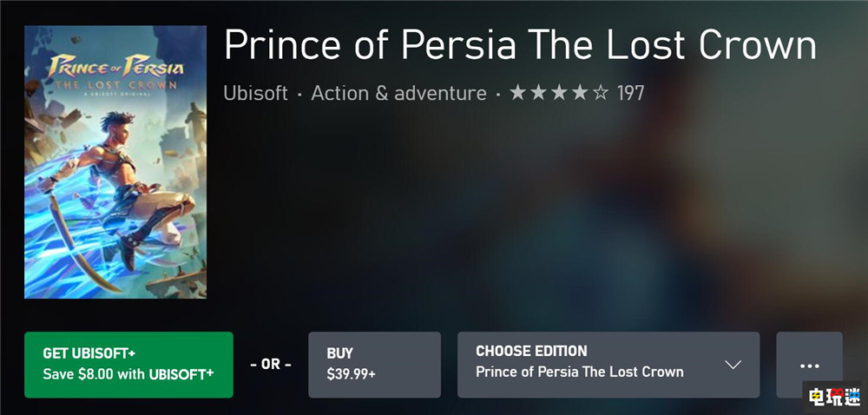
Task: Click the first rating star
Action: [517, 93]
